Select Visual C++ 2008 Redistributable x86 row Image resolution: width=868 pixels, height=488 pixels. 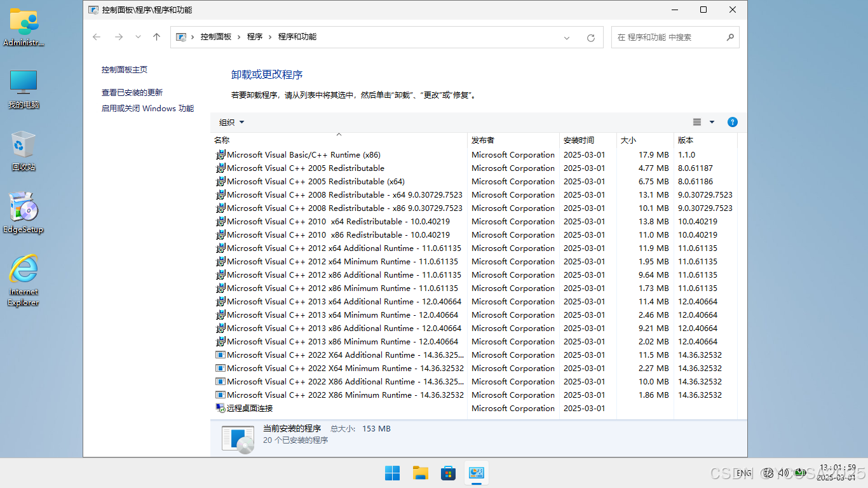pyautogui.click(x=473, y=208)
